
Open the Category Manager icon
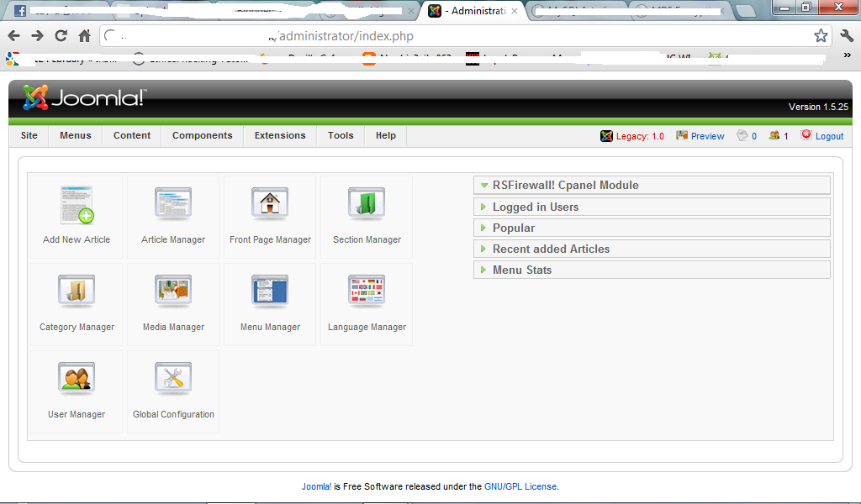click(77, 291)
